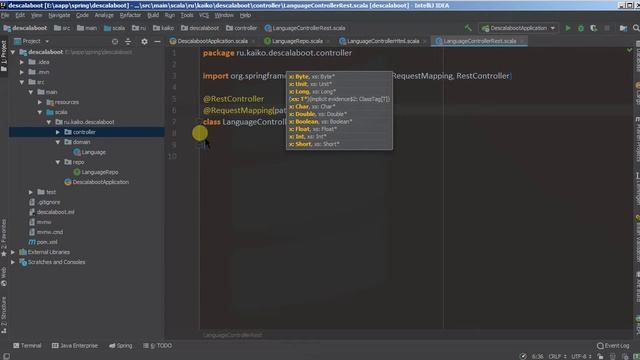Toggle tool window bars icon in status bar corner
Viewport: 640px width, 360px height.
[x=6, y=356]
